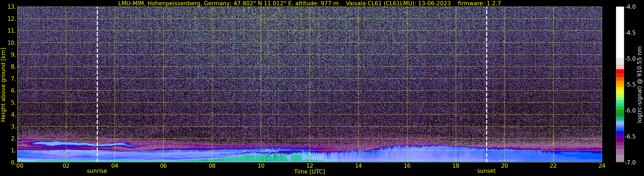
Task: Click the 'sunrise' label below the axis
Action: (x=97, y=171)
